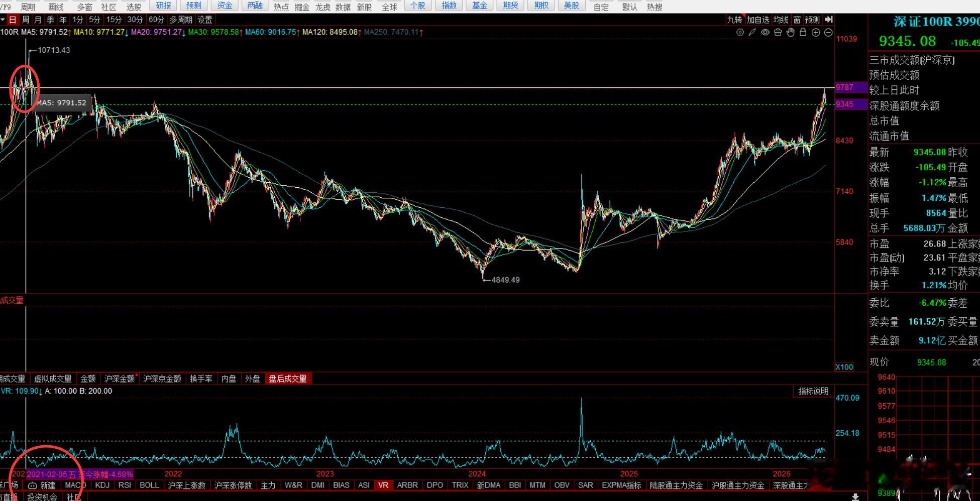980x501 pixels.
Task: Switch to weekly 周 period
Action: (x=26, y=20)
